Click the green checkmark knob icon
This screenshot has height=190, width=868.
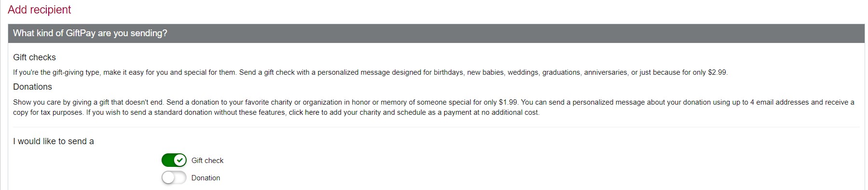click(x=180, y=160)
